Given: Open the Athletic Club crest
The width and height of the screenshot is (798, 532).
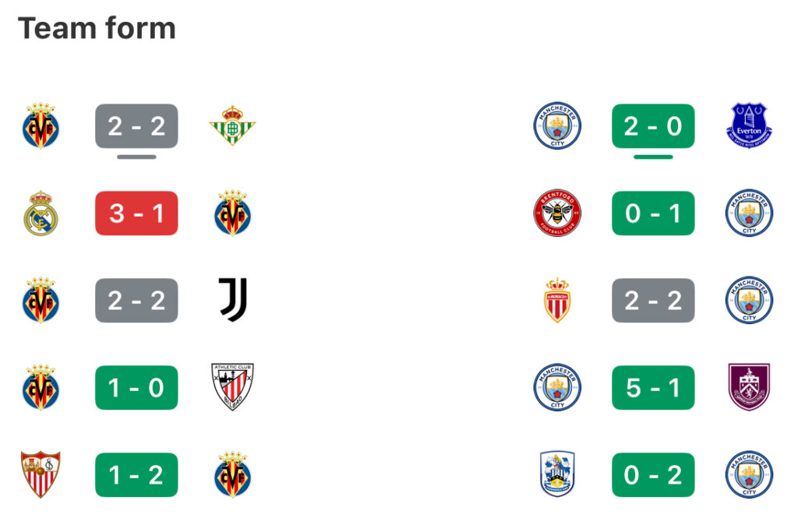Looking at the screenshot, I should click(232, 387).
